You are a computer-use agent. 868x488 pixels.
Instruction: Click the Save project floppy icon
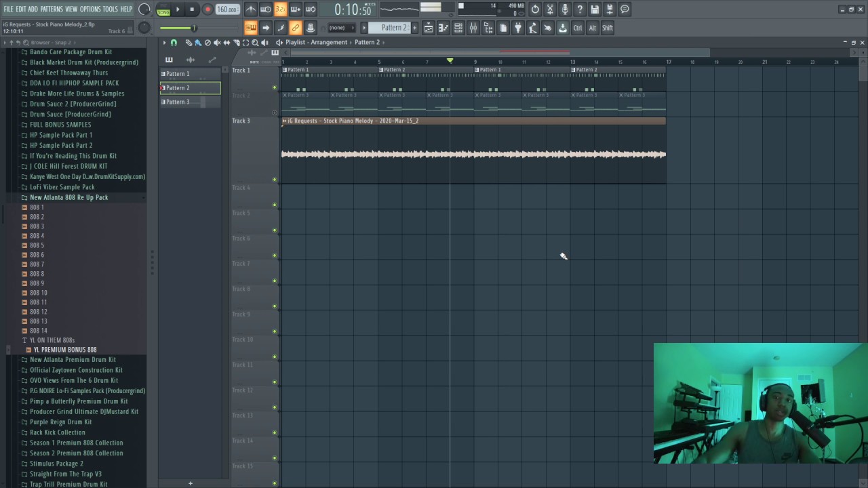pos(595,9)
